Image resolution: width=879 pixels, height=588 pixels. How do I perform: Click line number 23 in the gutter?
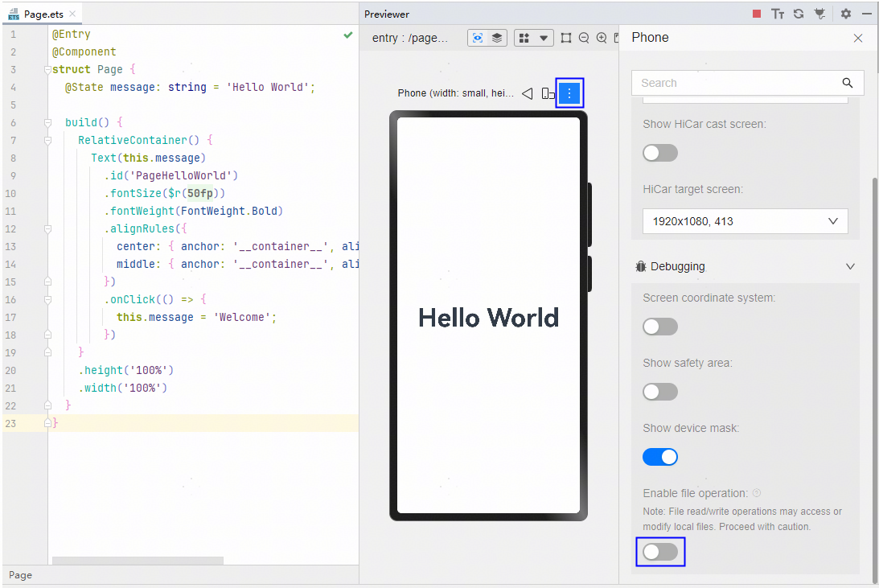click(10, 424)
